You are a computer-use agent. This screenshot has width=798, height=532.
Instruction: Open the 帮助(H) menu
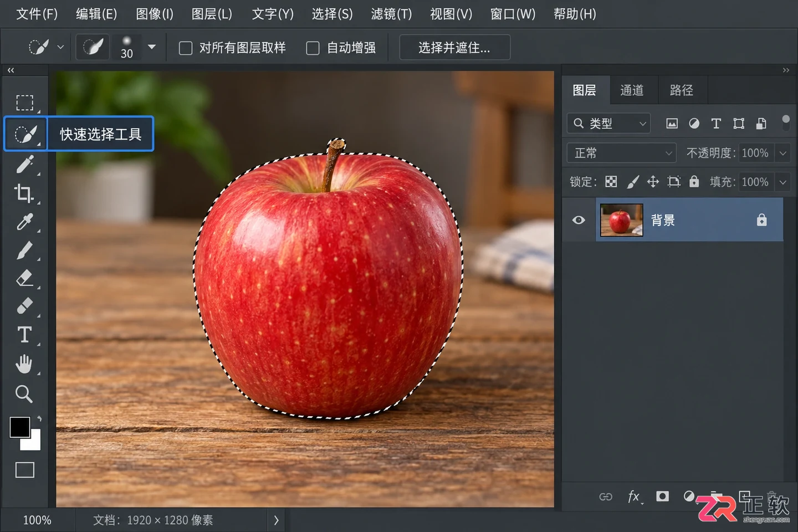[575, 14]
